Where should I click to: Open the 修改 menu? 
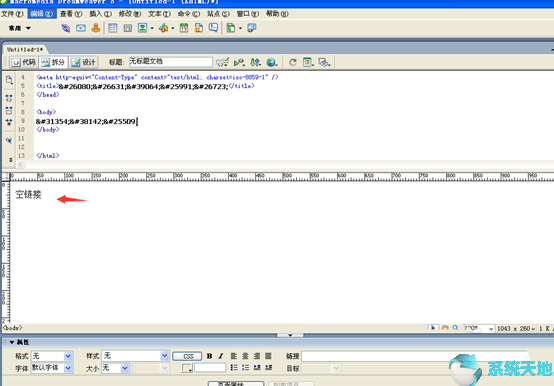tap(130, 13)
